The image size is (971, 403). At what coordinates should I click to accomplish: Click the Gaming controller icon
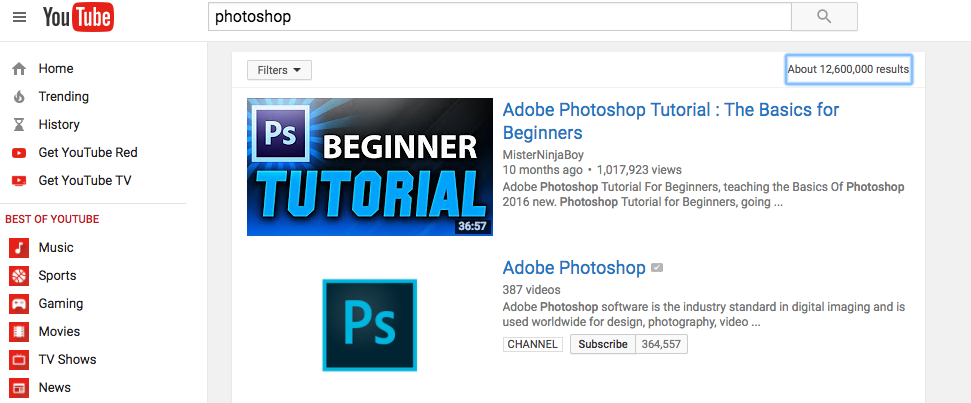coord(19,303)
